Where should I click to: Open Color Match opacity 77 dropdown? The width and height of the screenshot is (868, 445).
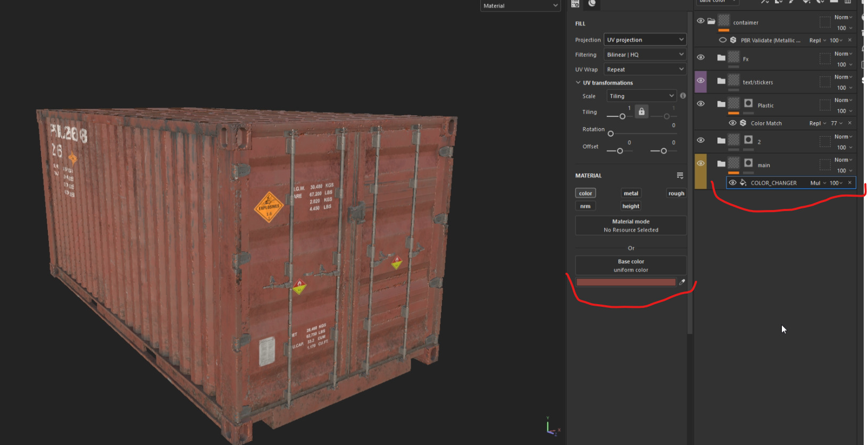click(x=837, y=123)
